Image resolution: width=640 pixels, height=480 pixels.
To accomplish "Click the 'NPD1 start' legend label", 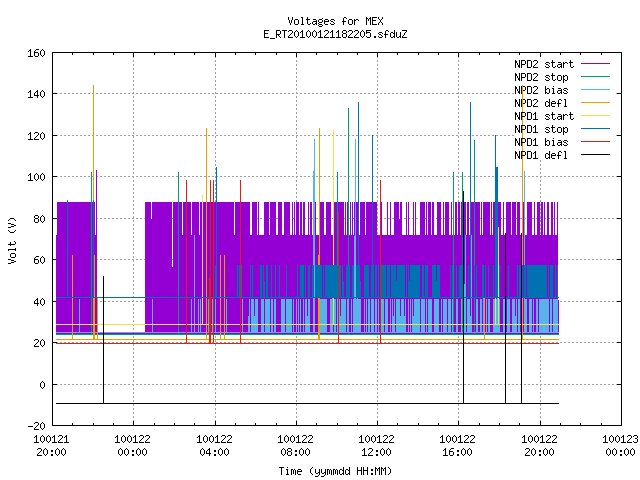I will pos(544,116).
